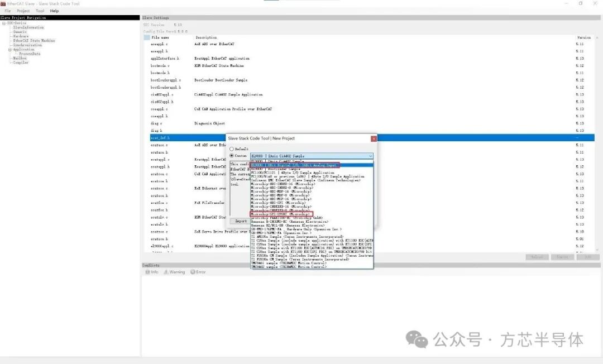This screenshot has width=603, height=364.
Task: Open the Help menu
Action: [x=54, y=11]
